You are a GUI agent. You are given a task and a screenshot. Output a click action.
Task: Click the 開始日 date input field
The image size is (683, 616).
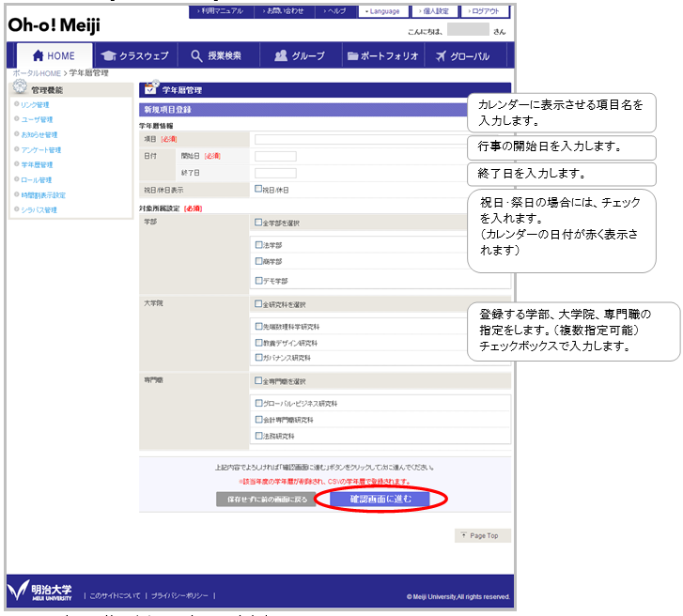point(275,156)
